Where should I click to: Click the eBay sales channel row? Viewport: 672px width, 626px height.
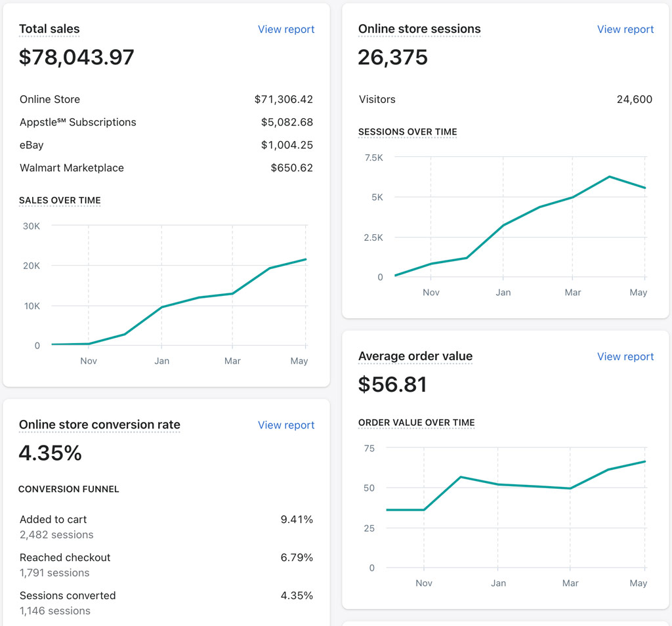[x=166, y=145]
